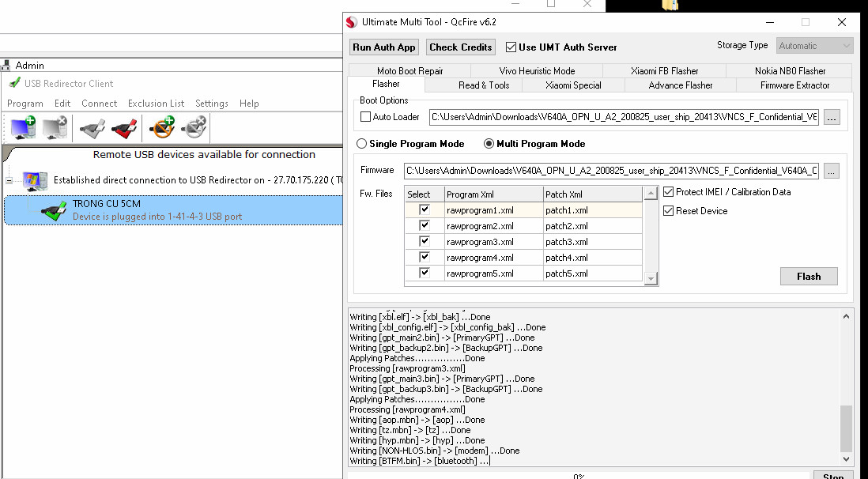Switch to the Vivo Heuristic Mode tab

point(537,71)
